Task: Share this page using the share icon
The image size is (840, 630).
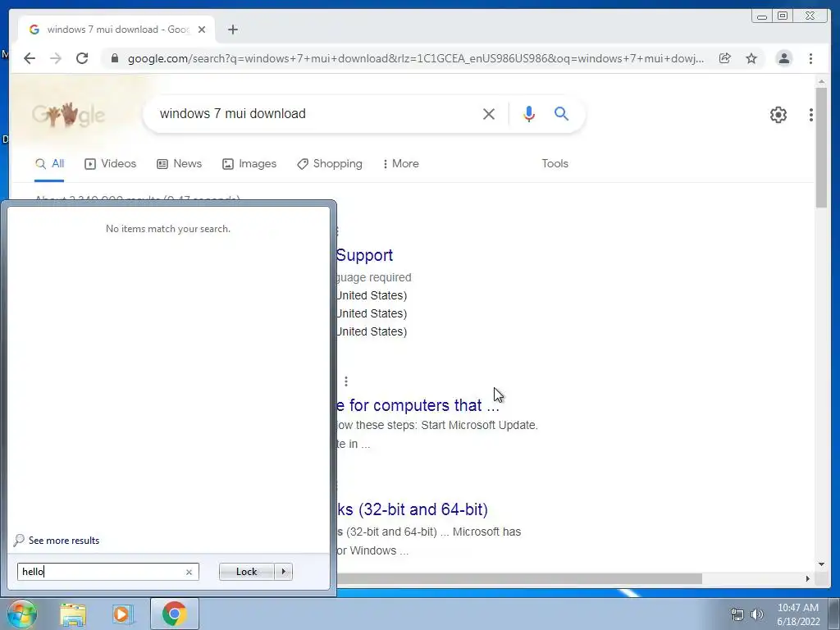Action: pyautogui.click(x=725, y=58)
